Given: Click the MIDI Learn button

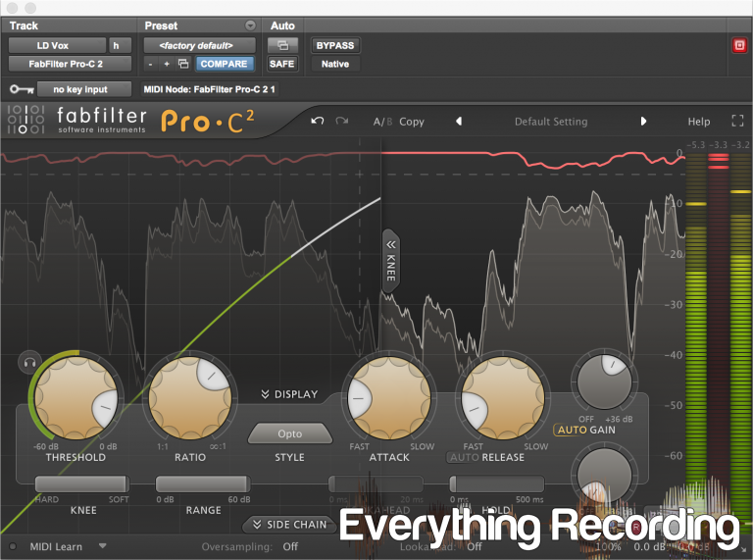Looking at the screenshot, I should (x=56, y=546).
